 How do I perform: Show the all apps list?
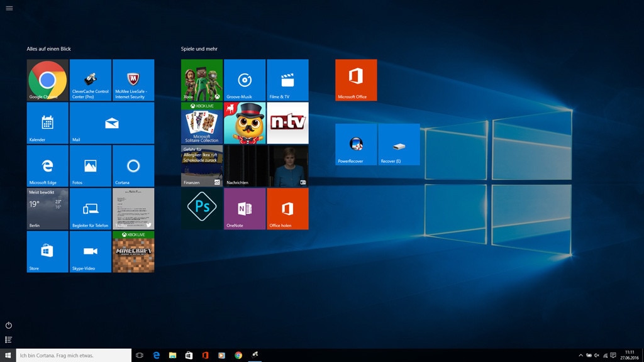pos(9,339)
